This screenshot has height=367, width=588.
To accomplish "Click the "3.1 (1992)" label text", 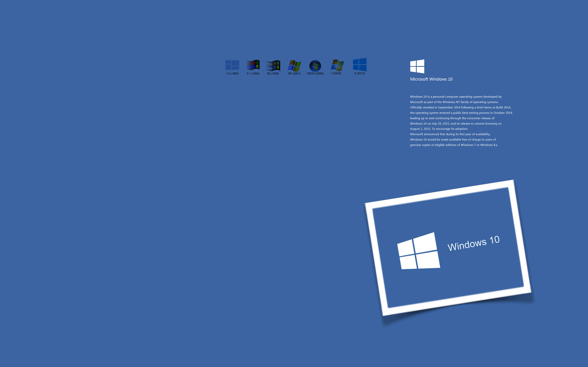I will tap(253, 74).
